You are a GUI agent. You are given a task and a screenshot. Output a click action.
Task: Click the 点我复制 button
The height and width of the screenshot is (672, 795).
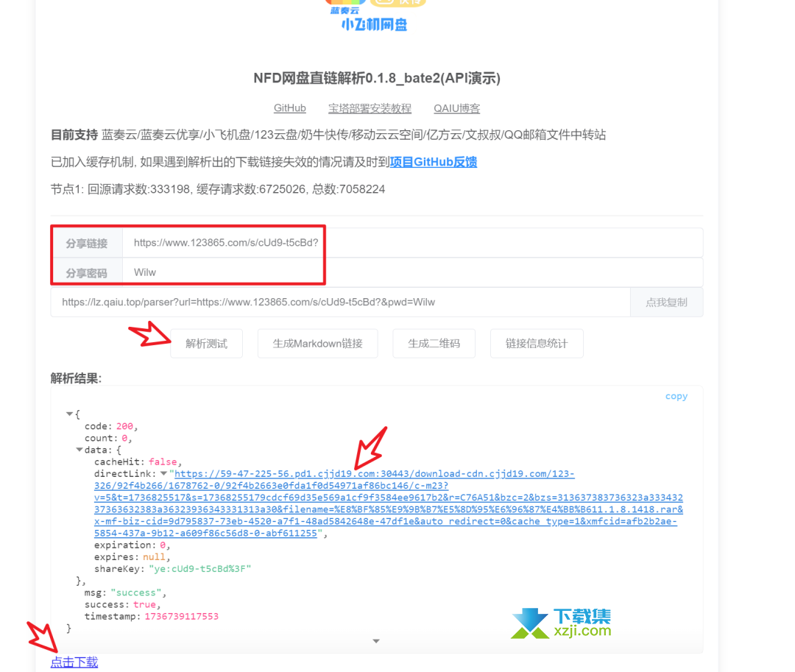pyautogui.click(x=666, y=303)
